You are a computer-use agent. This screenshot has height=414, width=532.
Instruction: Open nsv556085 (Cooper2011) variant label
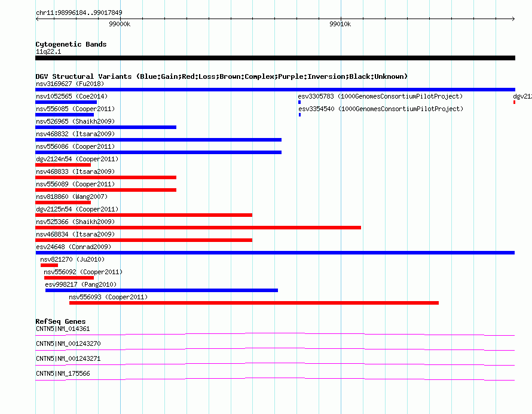click(75, 109)
